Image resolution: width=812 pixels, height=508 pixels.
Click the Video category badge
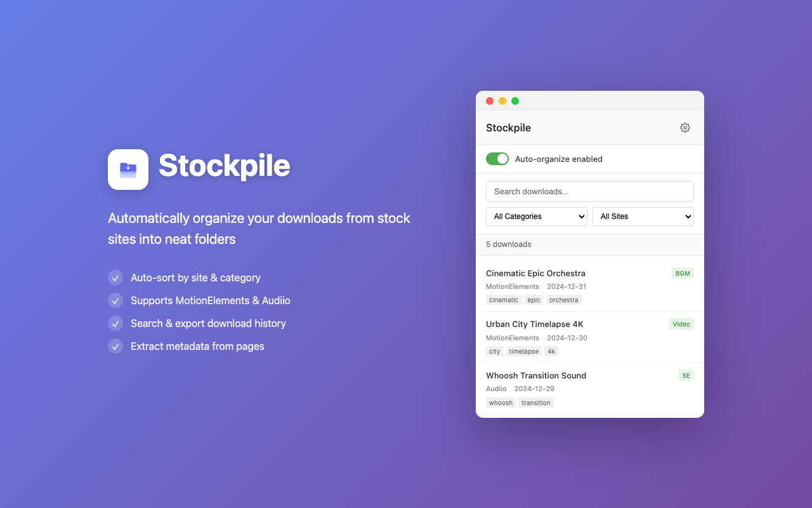(681, 324)
